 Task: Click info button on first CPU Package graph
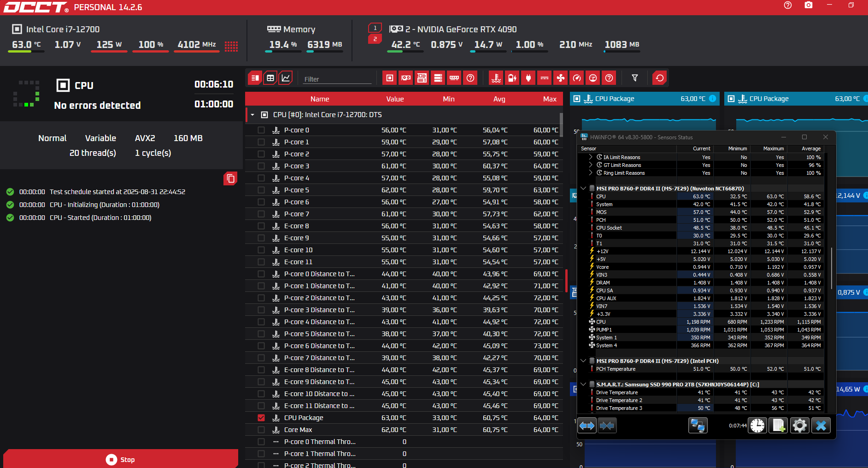[x=712, y=99]
